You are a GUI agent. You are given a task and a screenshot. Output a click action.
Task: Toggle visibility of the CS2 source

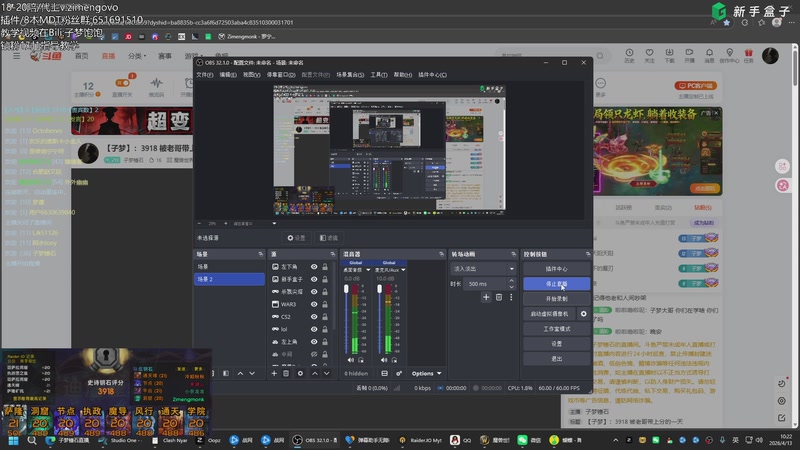point(314,316)
